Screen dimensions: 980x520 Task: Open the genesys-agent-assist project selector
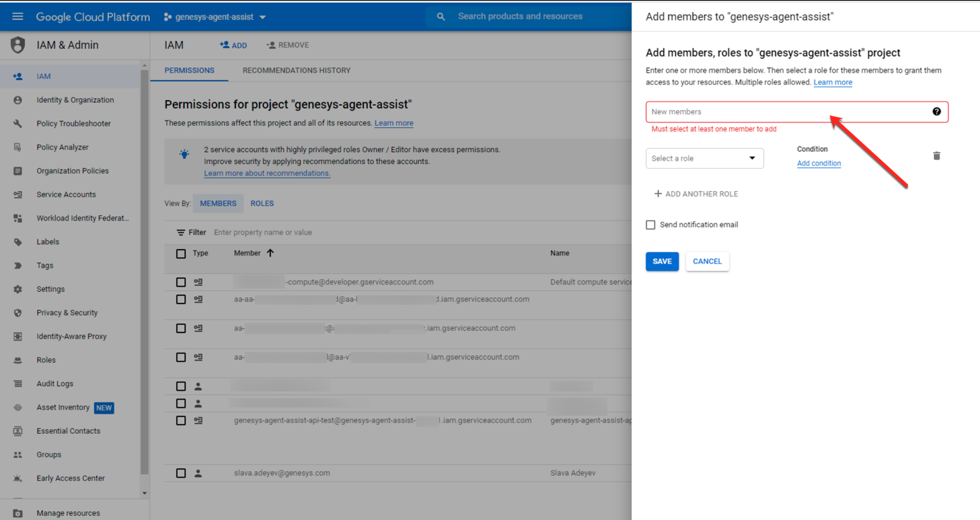pos(215,17)
